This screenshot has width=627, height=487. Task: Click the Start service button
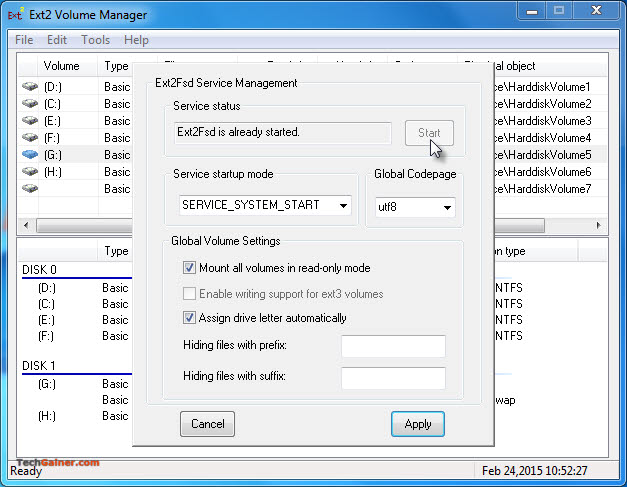(x=429, y=133)
